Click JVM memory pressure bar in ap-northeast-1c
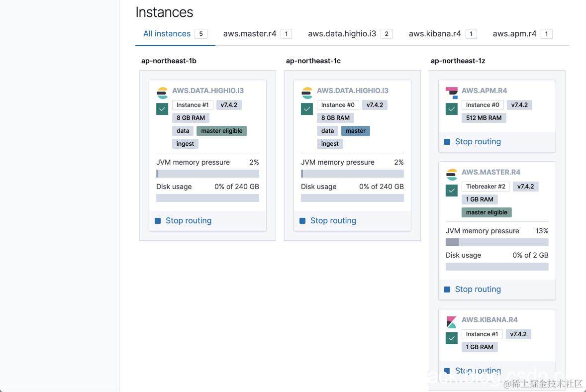This screenshot has height=392, width=586. (352, 174)
